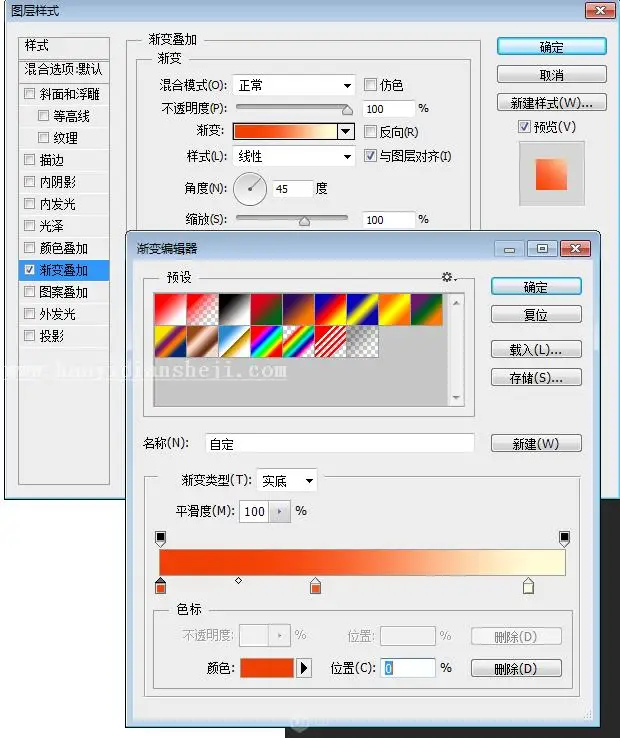Select the yellow-violet-orange-blue gradient preset
This screenshot has width=620, height=738.
tap(170, 342)
